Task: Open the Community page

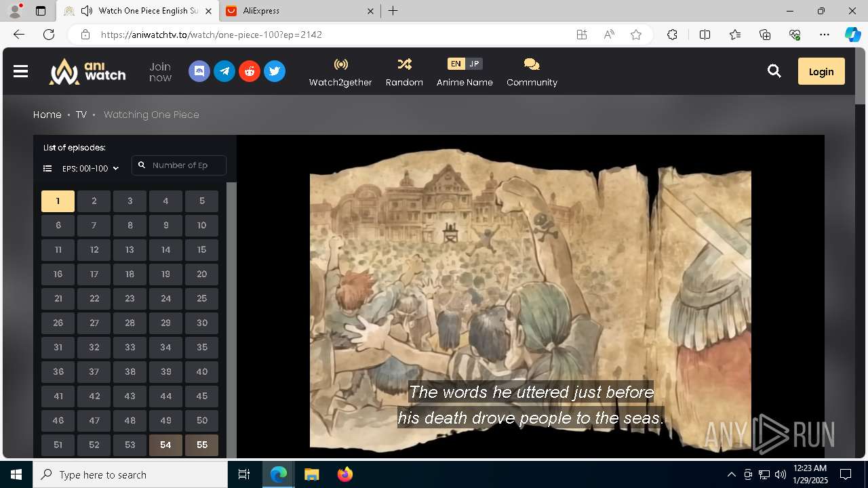Action: point(532,72)
